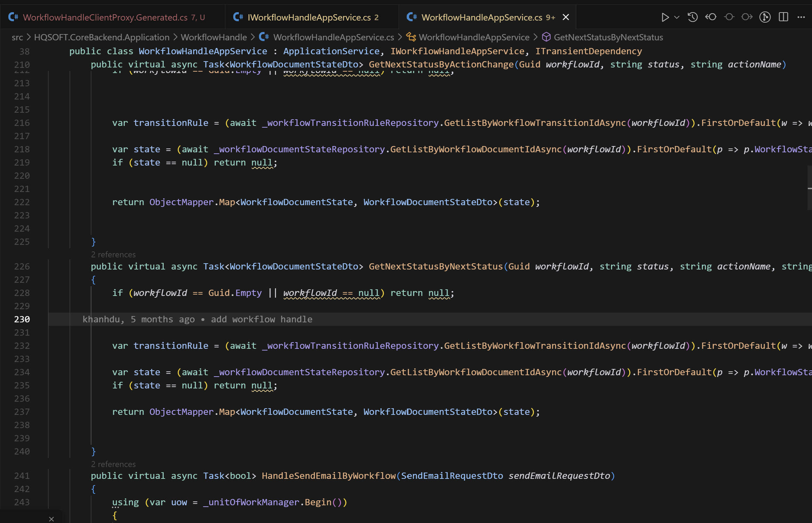Click 2 references above HandleSendEmailByWorkflow
The height and width of the screenshot is (523, 812).
pos(113,464)
